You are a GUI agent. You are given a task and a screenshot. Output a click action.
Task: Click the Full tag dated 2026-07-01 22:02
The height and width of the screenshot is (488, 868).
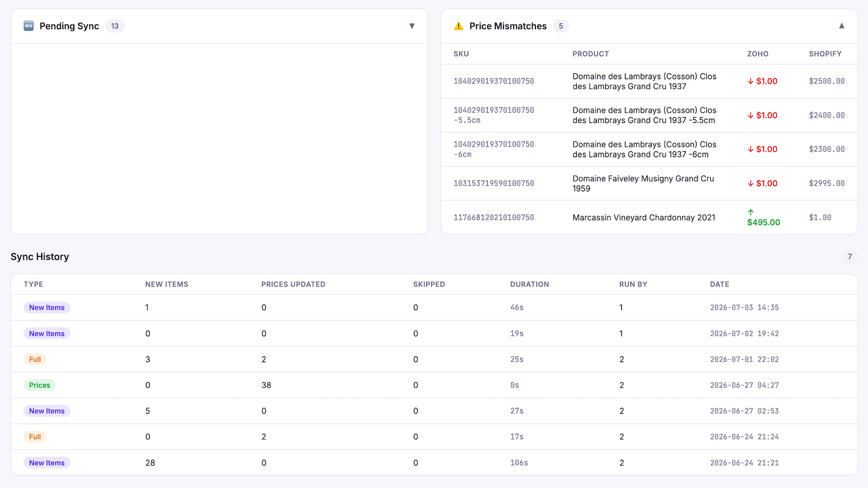[x=35, y=359]
